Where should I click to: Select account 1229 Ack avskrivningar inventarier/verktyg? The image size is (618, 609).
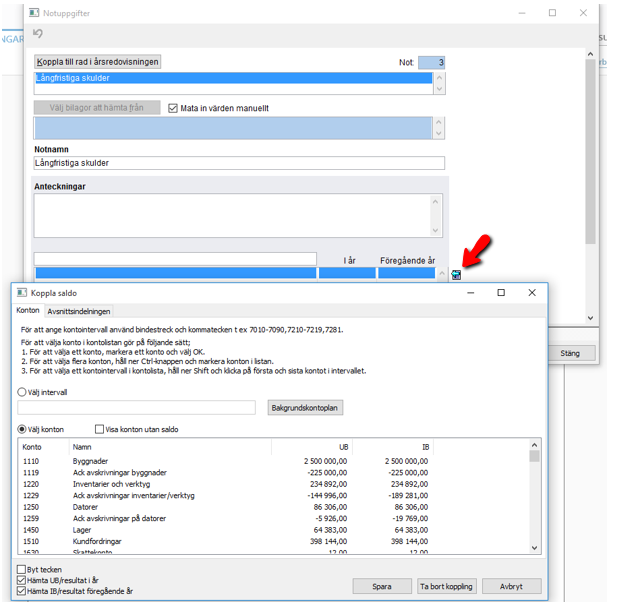point(225,495)
